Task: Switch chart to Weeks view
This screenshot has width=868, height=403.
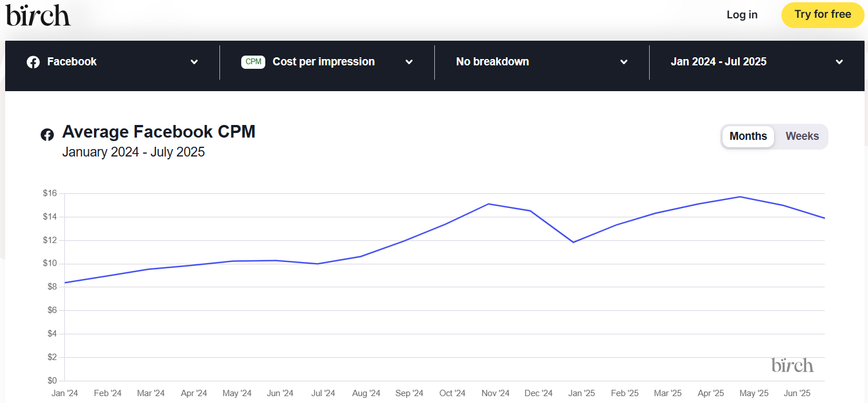Action: pyautogui.click(x=802, y=136)
